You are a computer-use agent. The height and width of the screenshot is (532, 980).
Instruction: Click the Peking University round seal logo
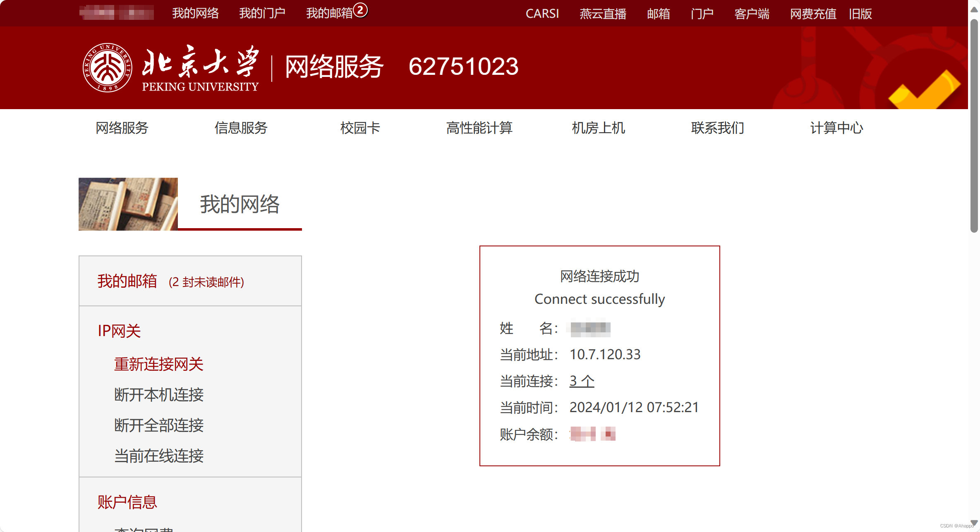point(108,67)
